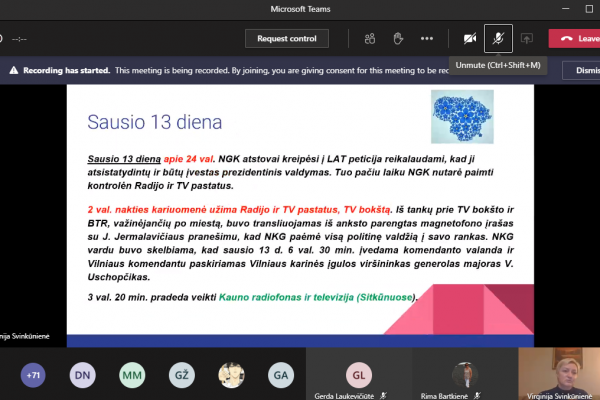Click the Request control button

click(287, 39)
